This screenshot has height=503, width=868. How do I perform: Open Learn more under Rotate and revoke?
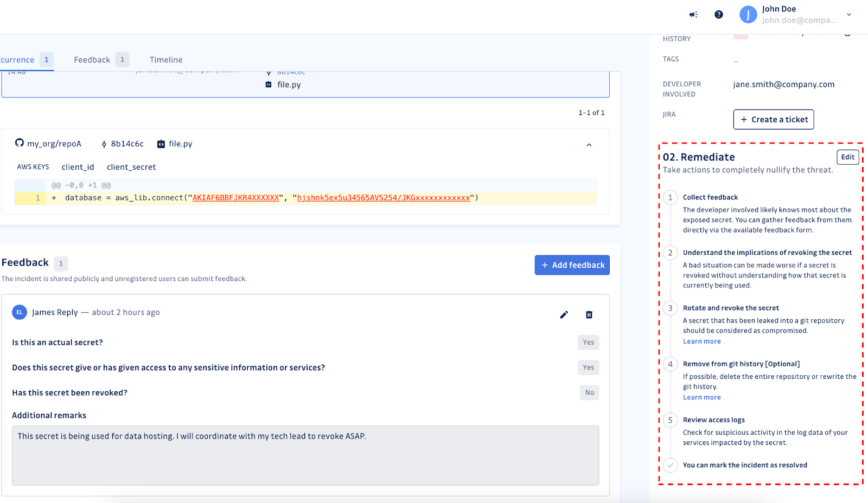pos(701,341)
